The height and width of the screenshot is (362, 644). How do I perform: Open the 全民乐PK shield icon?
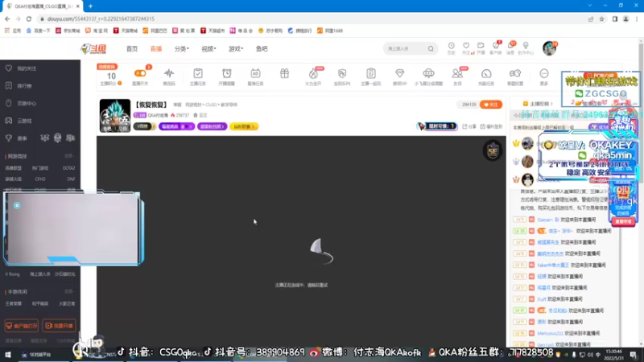pyautogui.click(x=342, y=73)
